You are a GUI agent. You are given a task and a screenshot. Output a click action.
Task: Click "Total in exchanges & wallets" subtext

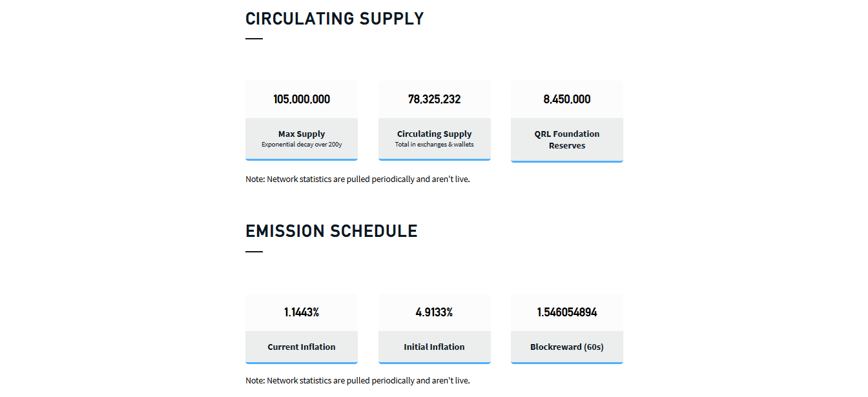[435, 145]
